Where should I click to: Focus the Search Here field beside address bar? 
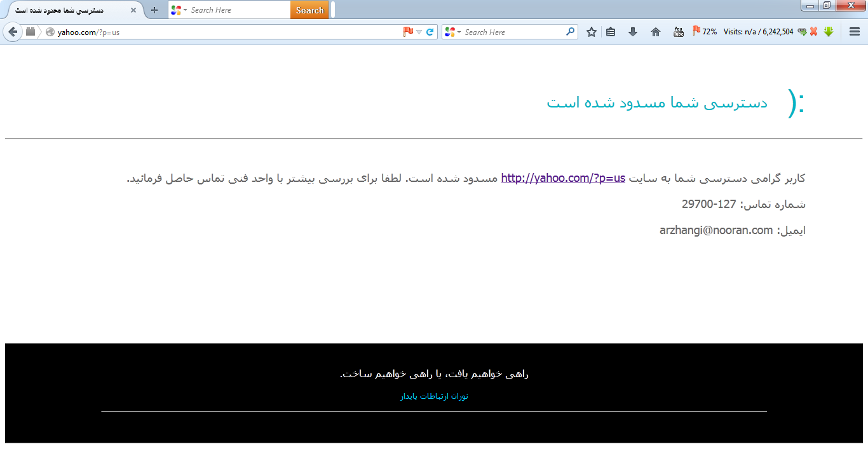coord(513,32)
